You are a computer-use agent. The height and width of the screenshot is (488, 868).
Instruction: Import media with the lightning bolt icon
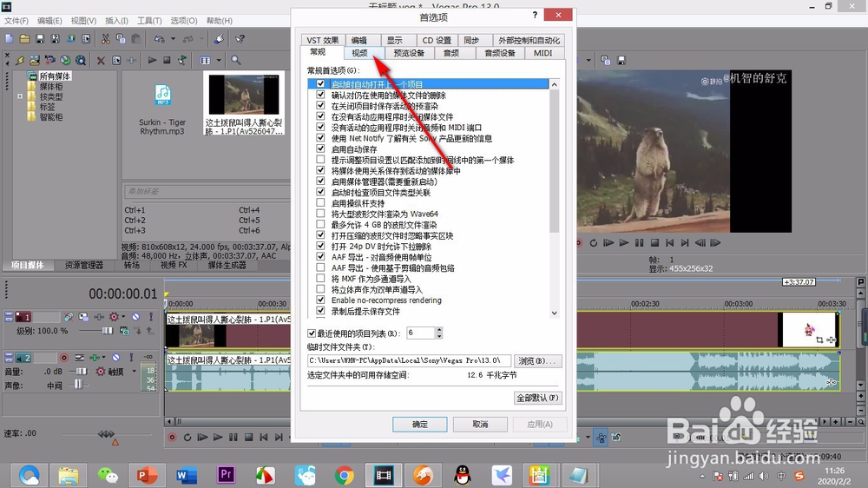coord(20,61)
